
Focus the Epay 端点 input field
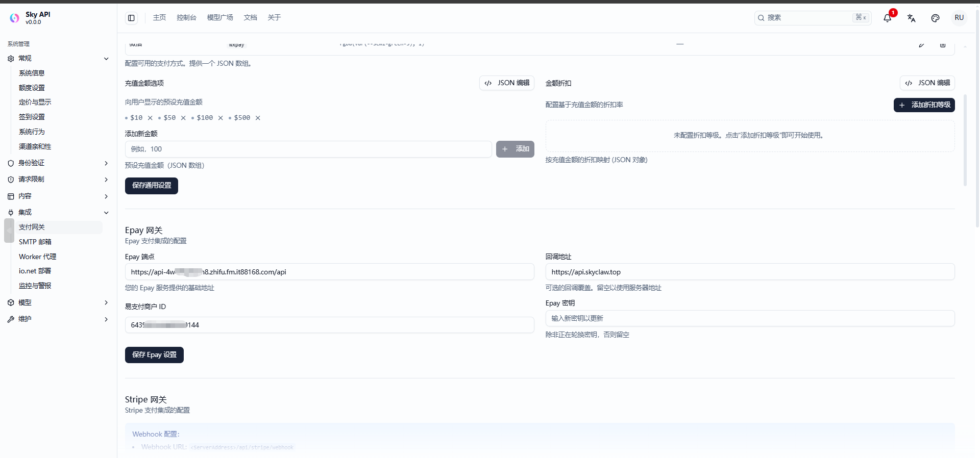coord(330,272)
